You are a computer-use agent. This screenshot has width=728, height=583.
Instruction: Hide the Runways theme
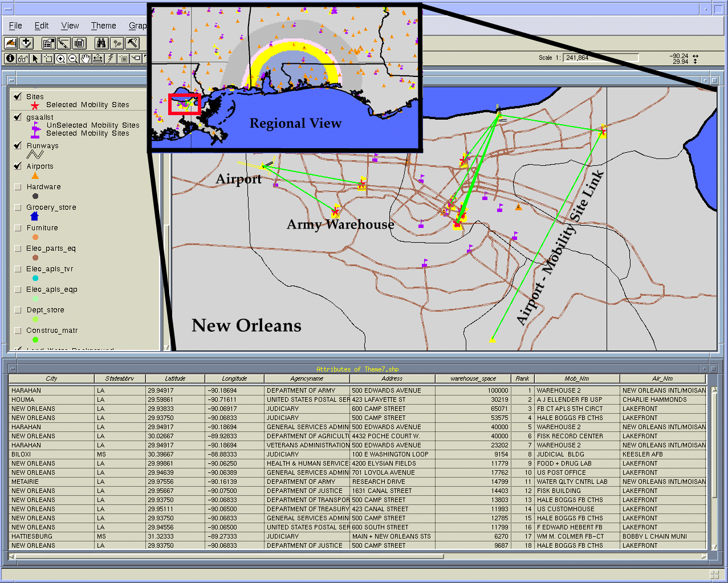[18, 145]
